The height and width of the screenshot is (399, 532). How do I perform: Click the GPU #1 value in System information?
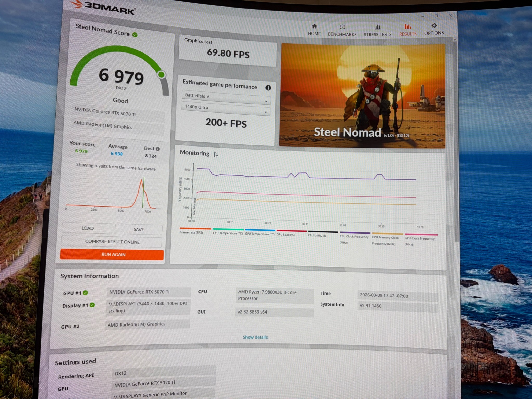pyautogui.click(x=148, y=292)
